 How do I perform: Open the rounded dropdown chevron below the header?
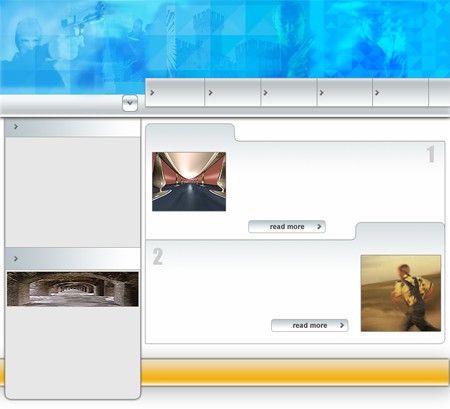pos(130,103)
